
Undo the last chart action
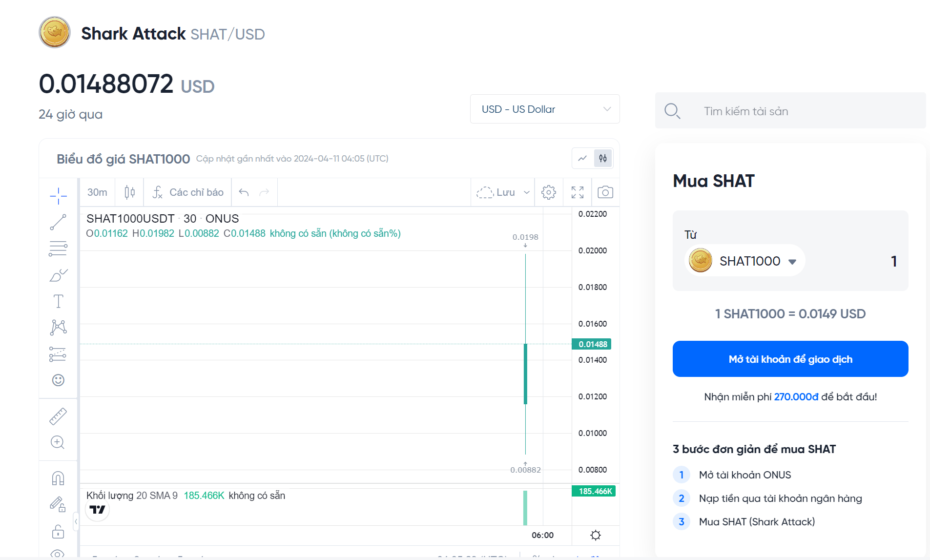point(244,192)
